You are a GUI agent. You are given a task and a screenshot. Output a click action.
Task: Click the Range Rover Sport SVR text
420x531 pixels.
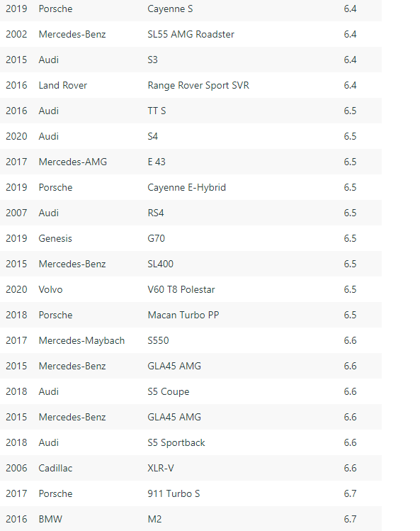coord(198,85)
